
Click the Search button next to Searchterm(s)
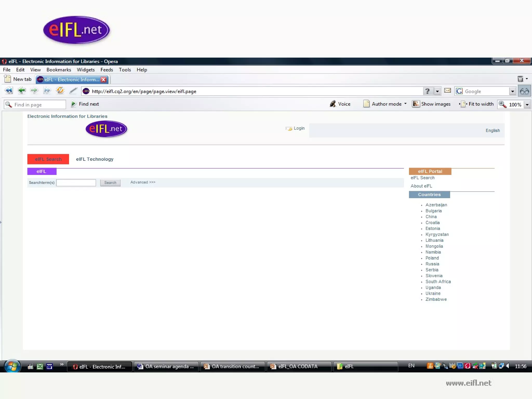pos(110,183)
